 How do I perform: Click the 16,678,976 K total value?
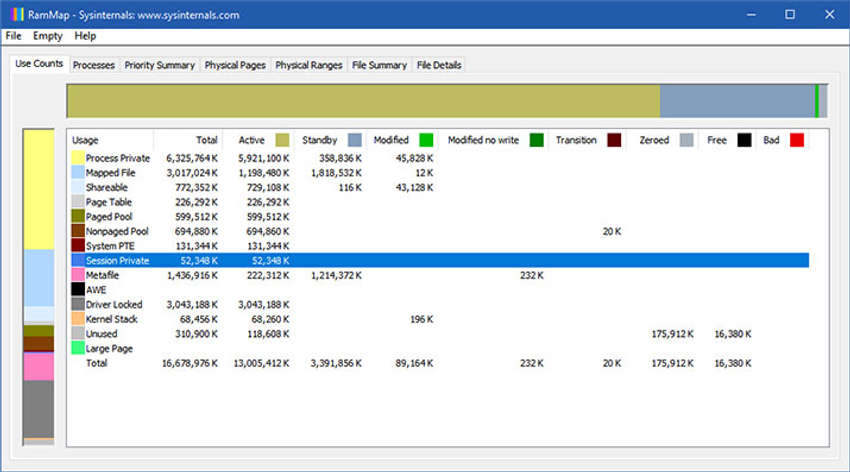coord(190,363)
